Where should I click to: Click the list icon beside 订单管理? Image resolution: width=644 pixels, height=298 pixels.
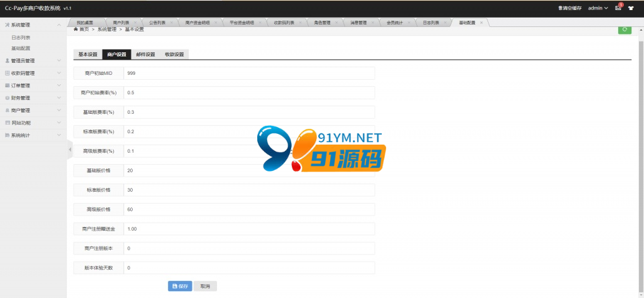[x=7, y=86]
